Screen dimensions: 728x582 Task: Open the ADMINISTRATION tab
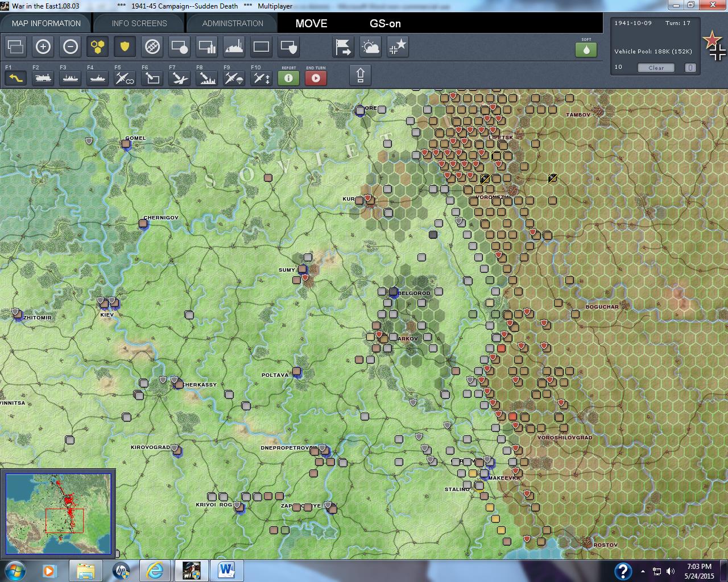point(233,23)
